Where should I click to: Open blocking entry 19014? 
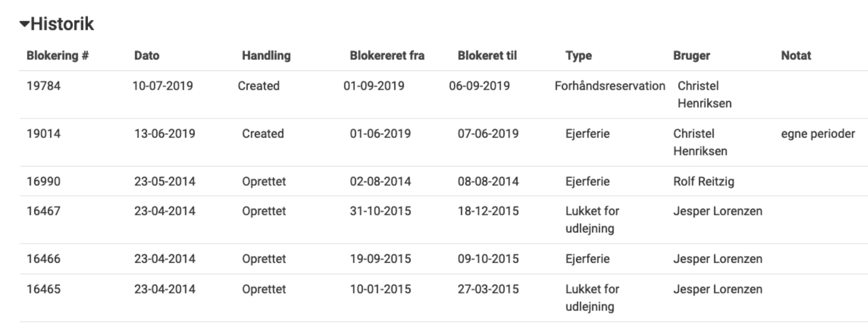[x=44, y=134]
